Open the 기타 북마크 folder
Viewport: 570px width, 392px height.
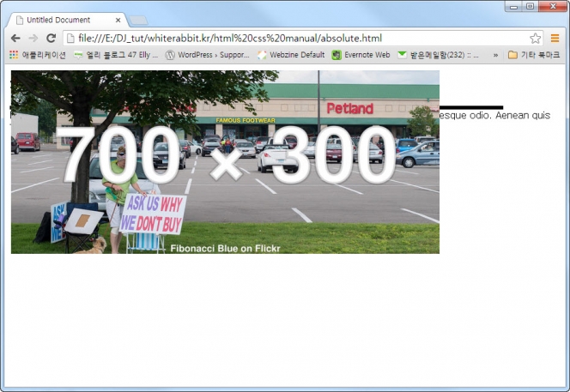(534, 55)
